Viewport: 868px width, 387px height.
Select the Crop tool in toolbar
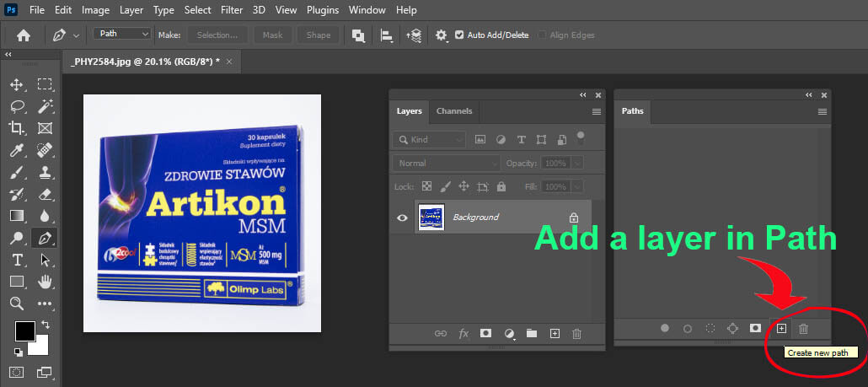tap(17, 128)
